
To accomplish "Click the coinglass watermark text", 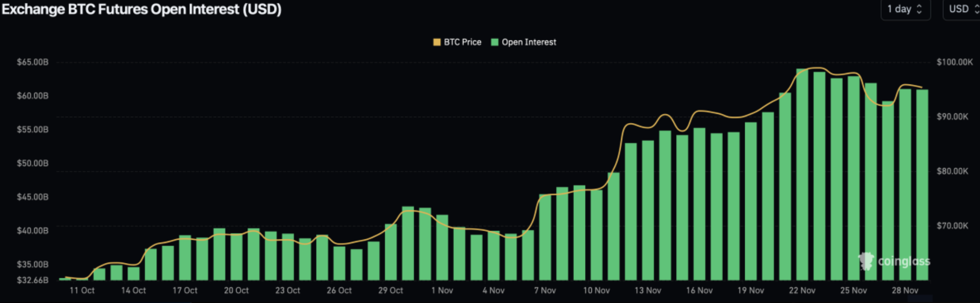I will (x=903, y=261).
